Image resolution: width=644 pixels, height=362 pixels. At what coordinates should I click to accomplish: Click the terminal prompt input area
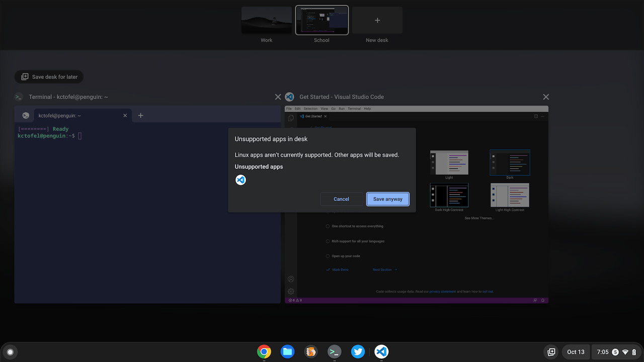click(x=79, y=136)
